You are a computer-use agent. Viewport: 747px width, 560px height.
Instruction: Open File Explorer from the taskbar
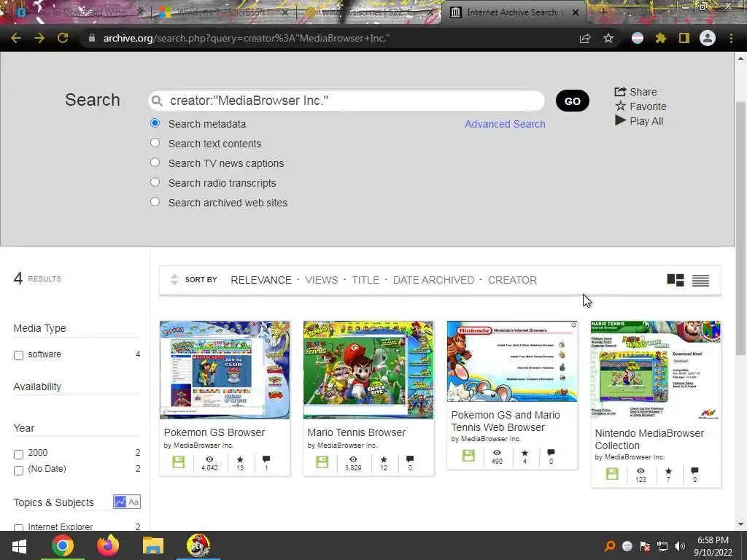click(153, 545)
